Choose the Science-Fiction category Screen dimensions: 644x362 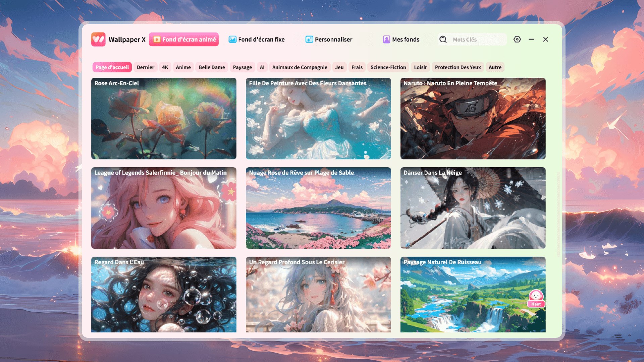tap(388, 67)
